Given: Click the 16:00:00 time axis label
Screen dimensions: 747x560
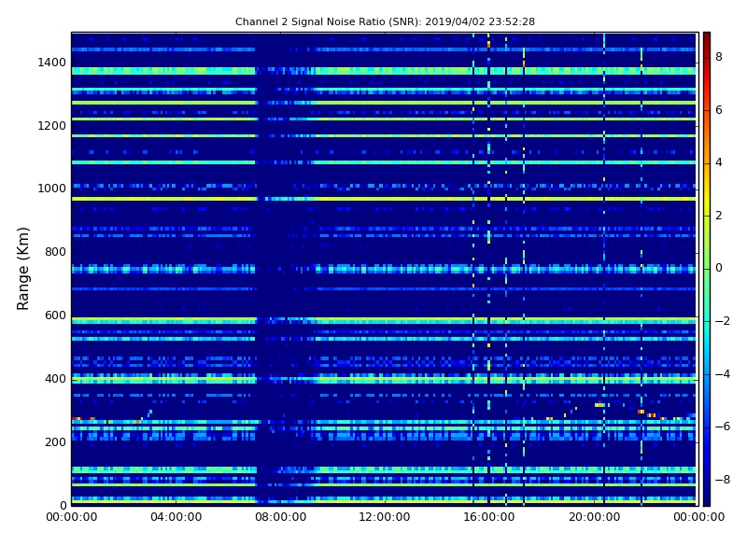Looking at the screenshot, I should pyautogui.click(x=489, y=517).
